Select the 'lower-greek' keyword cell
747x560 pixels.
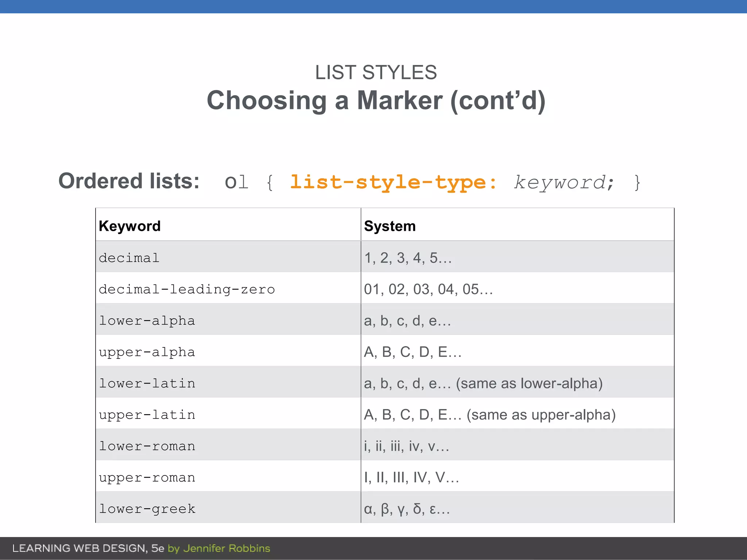coord(228,507)
